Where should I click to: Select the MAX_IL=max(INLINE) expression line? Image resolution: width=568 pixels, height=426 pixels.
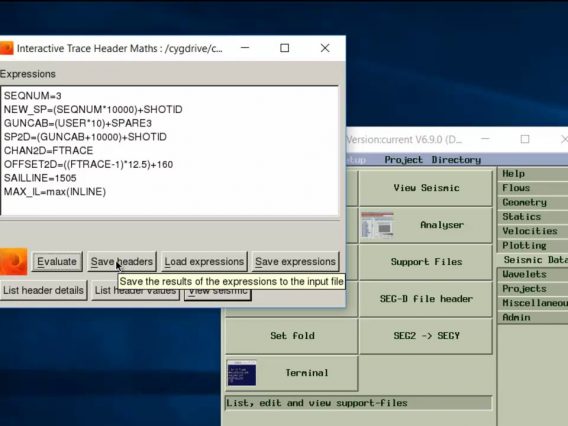(55, 192)
